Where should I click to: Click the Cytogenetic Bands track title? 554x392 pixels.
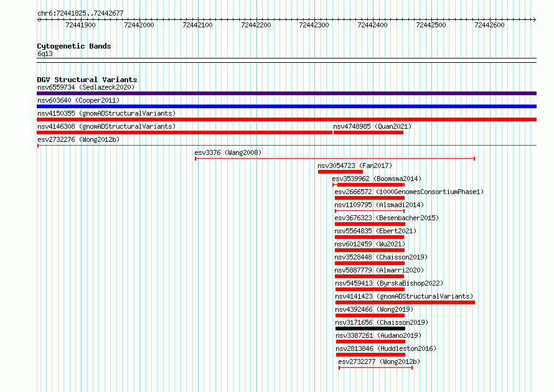point(74,46)
